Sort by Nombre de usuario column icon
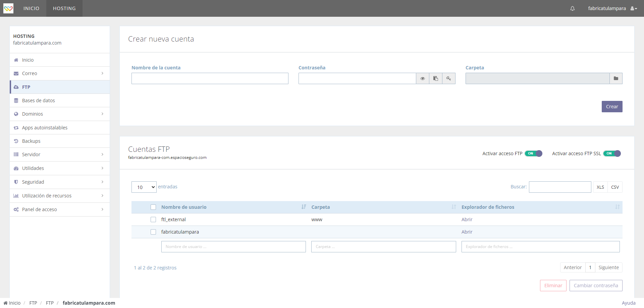 point(304,207)
